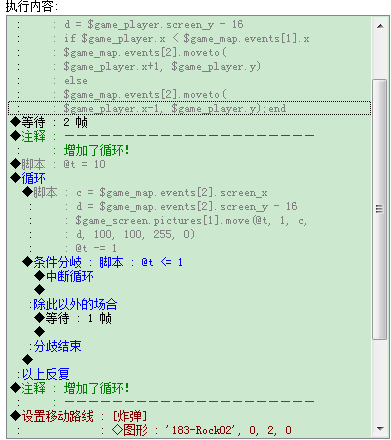391x440 pixels.
Task: Select the '分歧结束' line
Action: click(x=56, y=346)
